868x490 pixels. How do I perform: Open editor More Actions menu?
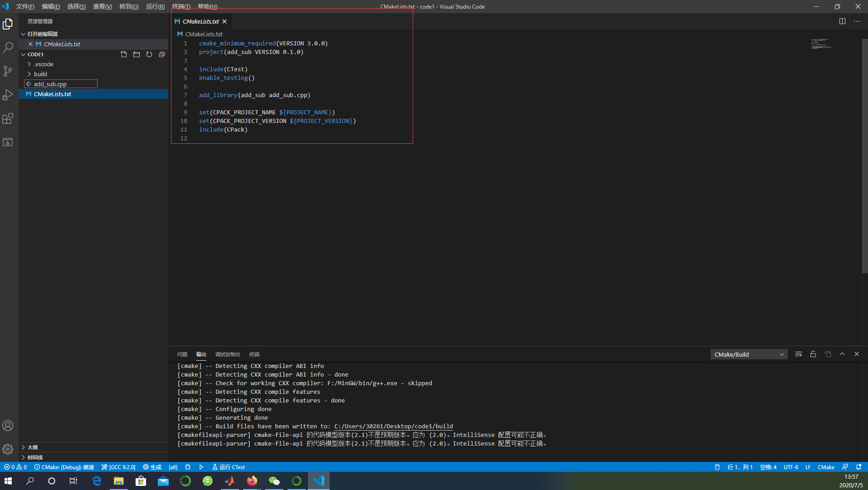[x=856, y=21]
